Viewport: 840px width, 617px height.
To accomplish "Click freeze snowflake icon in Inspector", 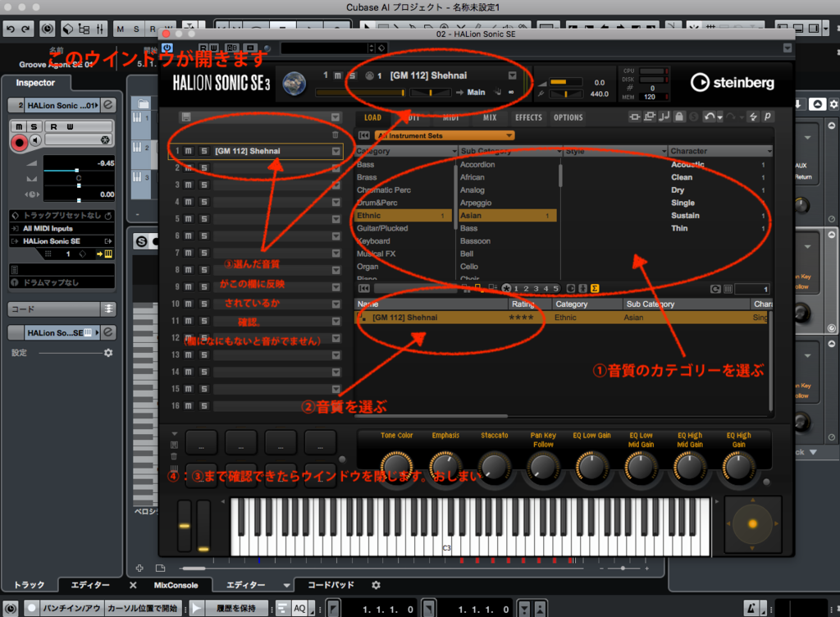I will 106,139.
